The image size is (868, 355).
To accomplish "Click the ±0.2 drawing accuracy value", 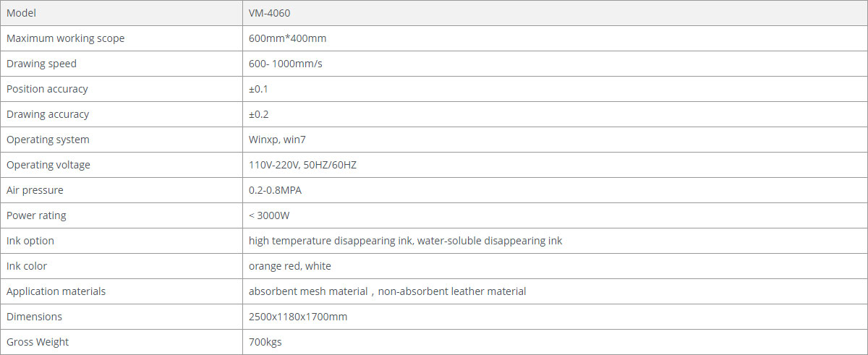I will point(259,114).
